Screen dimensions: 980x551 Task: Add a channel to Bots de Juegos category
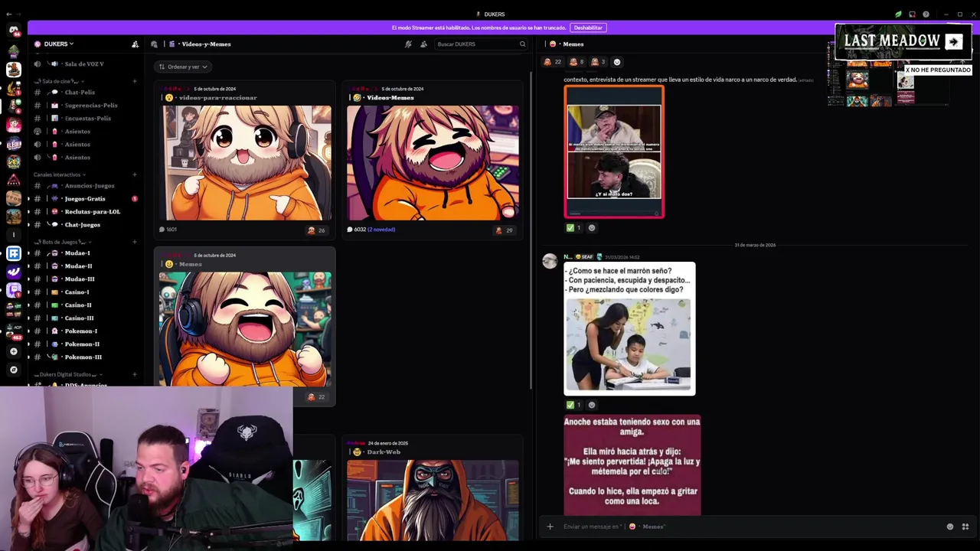[x=135, y=242]
